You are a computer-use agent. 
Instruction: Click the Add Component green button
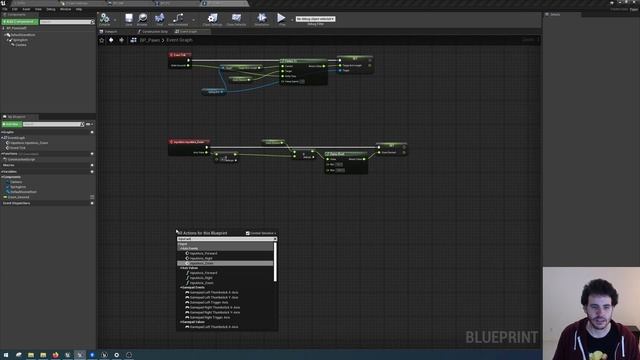click(x=20, y=22)
